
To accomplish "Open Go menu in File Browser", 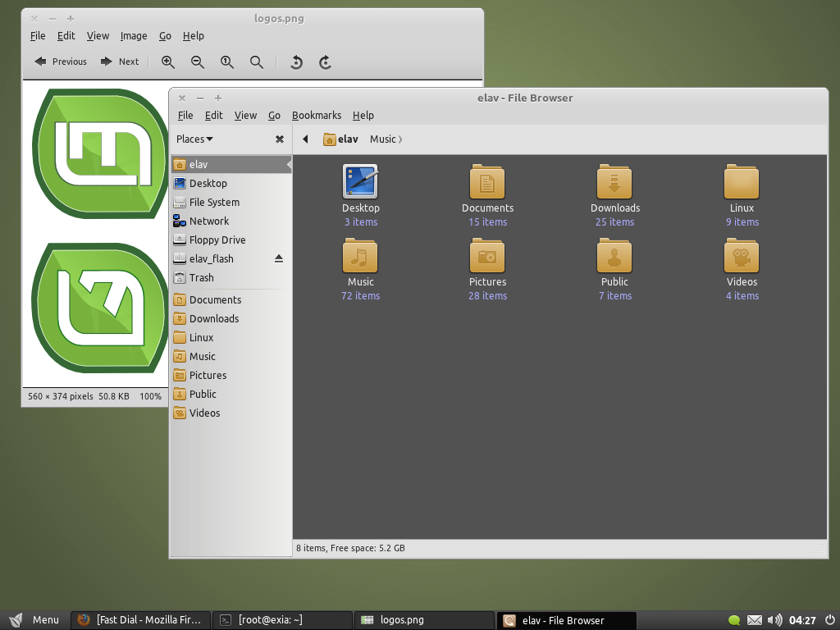I will click(x=274, y=115).
